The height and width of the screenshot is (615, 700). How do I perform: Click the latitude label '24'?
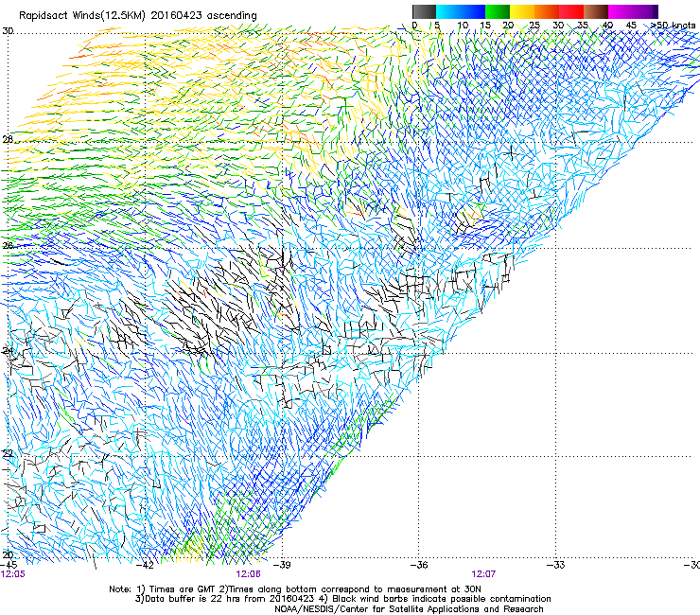[8, 351]
